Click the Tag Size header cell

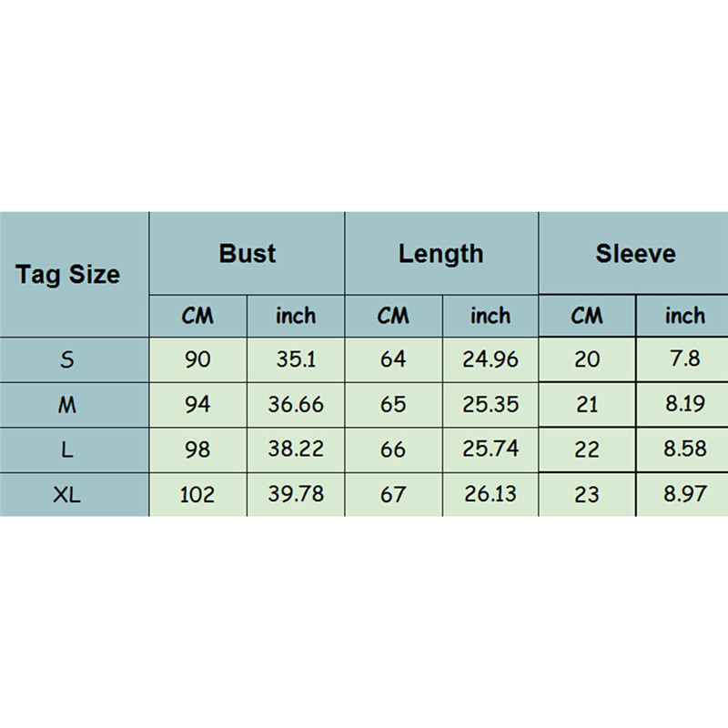point(68,274)
